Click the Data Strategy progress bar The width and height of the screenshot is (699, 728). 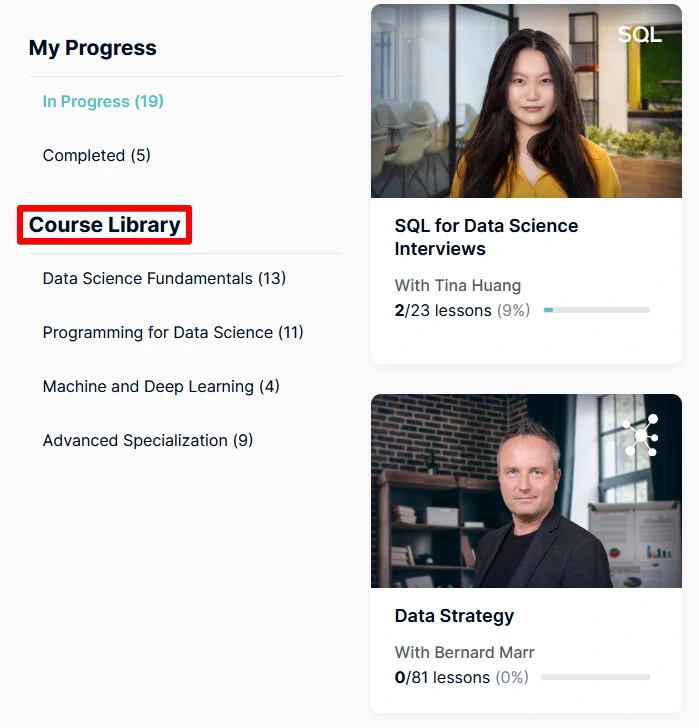(x=595, y=677)
